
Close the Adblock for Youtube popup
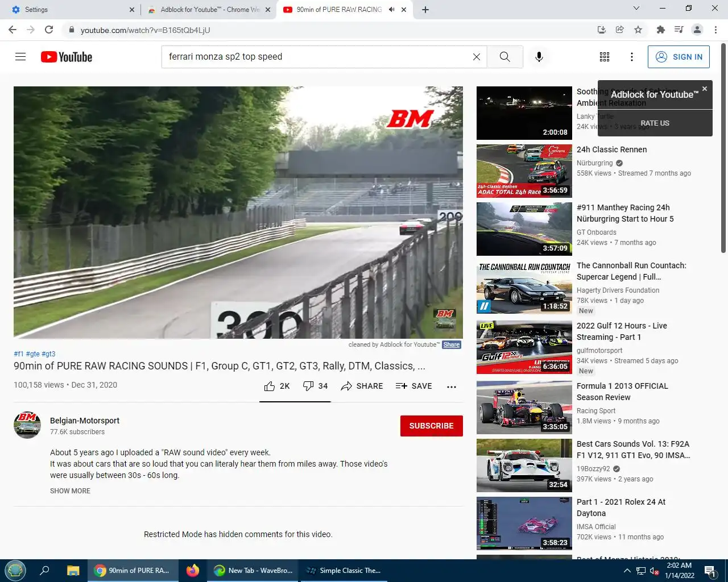(x=705, y=89)
